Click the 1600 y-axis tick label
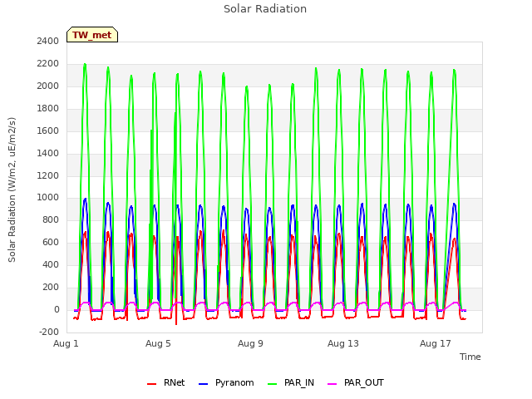This screenshot has height=399, width=532. coord(48,131)
